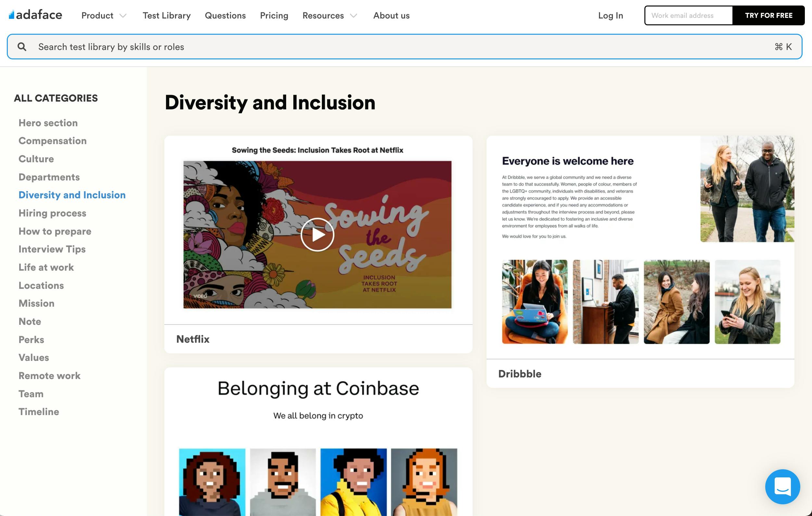This screenshot has width=812, height=516.
Task: Click the Netflix card title
Action: point(193,339)
